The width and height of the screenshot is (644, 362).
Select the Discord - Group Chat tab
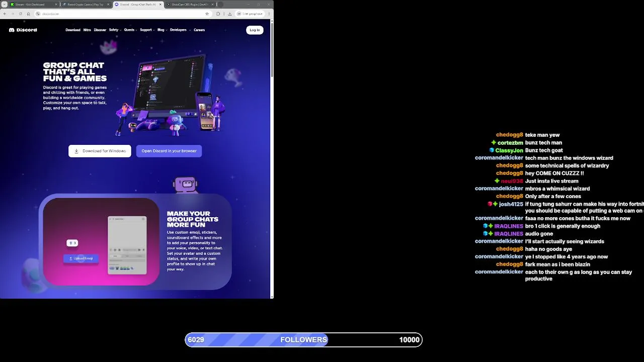[138, 5]
